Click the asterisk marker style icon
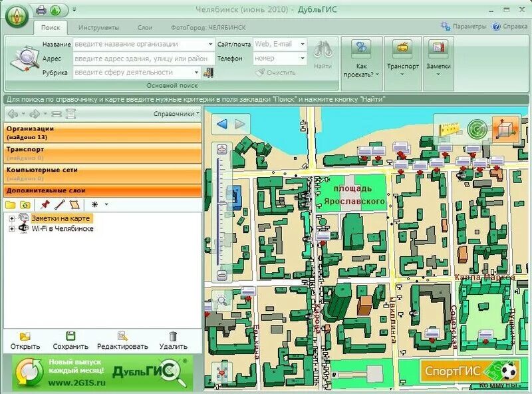Viewport: 532px width, 394px height. (95, 204)
